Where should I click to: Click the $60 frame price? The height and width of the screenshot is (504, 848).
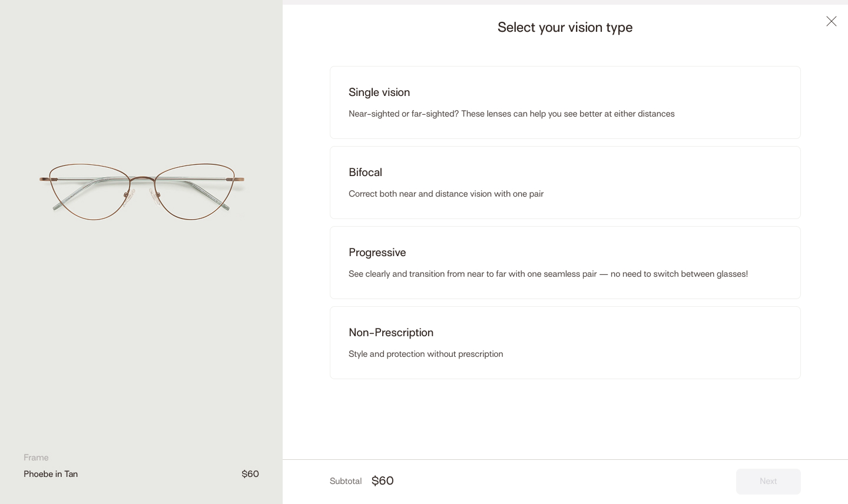click(x=250, y=474)
